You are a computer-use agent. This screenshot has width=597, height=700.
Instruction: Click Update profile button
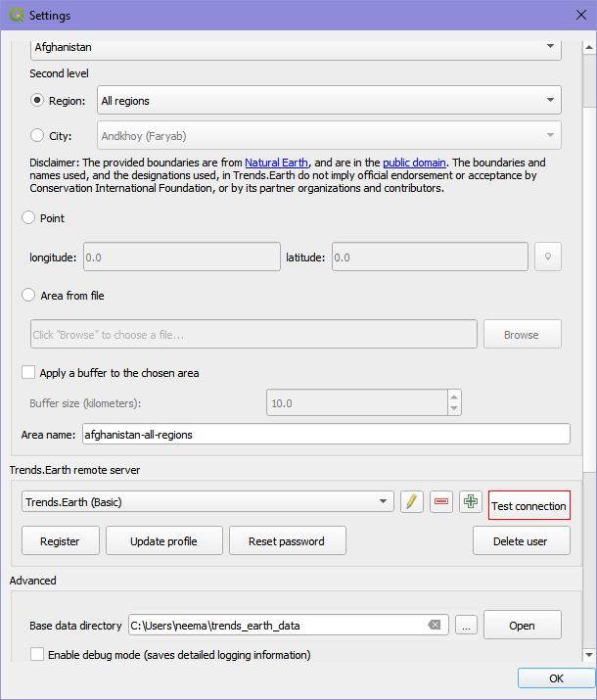163,540
